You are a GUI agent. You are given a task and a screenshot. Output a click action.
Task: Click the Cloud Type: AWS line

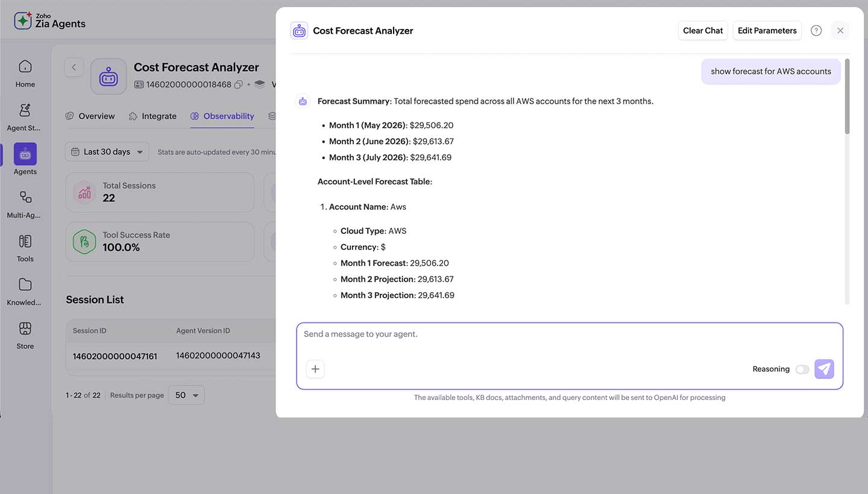coord(374,231)
